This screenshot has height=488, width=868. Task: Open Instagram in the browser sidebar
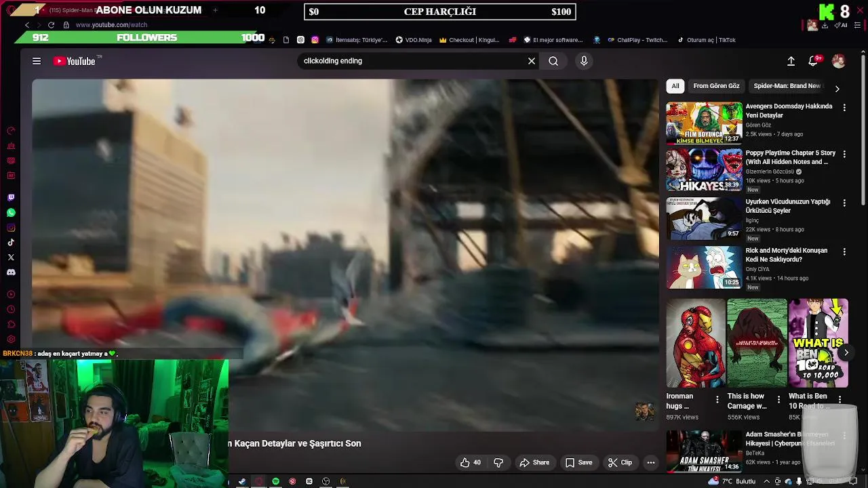tap(11, 228)
